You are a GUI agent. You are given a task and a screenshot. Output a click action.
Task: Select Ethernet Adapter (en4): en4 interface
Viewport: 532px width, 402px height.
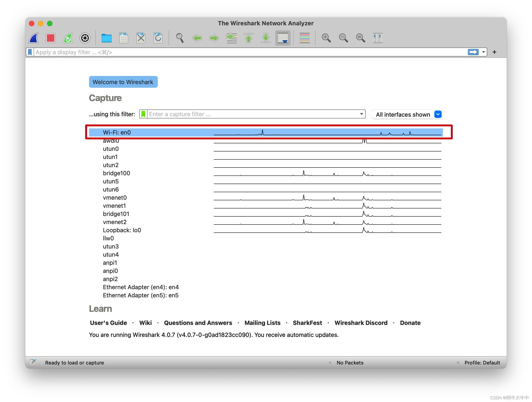point(266,288)
